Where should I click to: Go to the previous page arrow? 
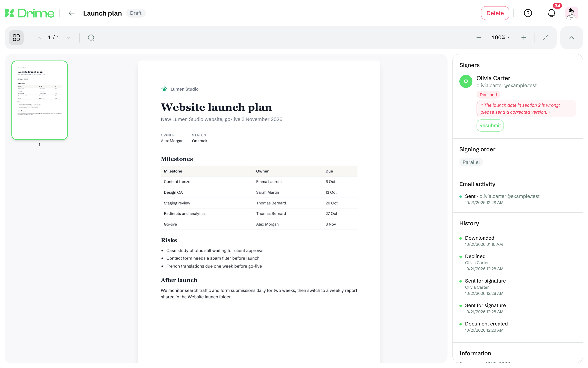pyautogui.click(x=39, y=37)
